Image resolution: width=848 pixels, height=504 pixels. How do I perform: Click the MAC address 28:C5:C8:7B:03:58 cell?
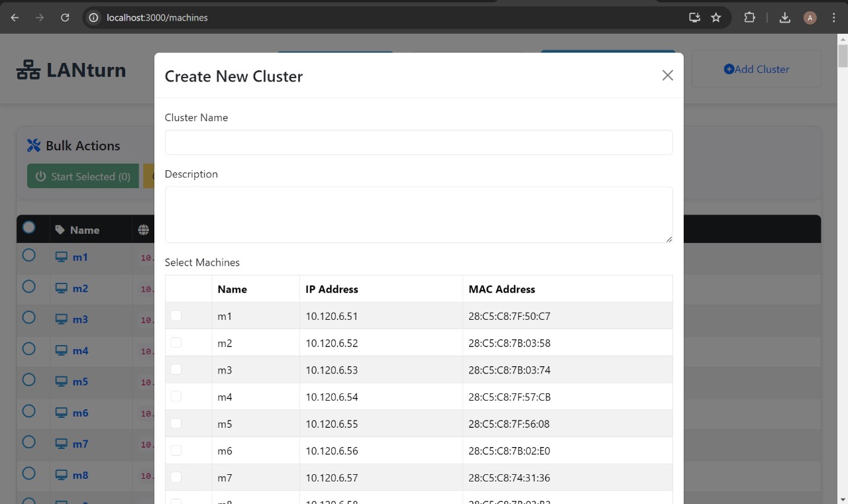pos(567,343)
